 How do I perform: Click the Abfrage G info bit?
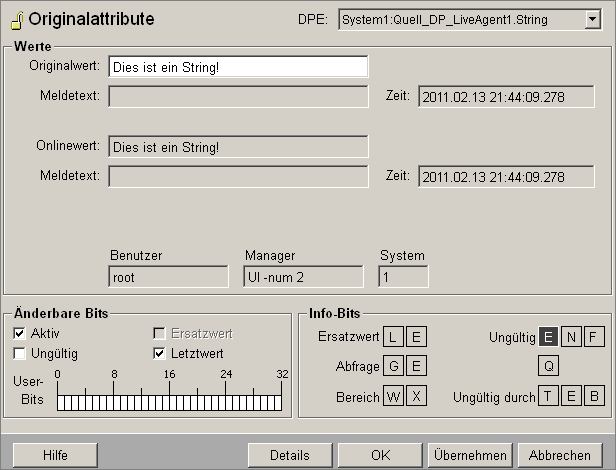point(395,366)
